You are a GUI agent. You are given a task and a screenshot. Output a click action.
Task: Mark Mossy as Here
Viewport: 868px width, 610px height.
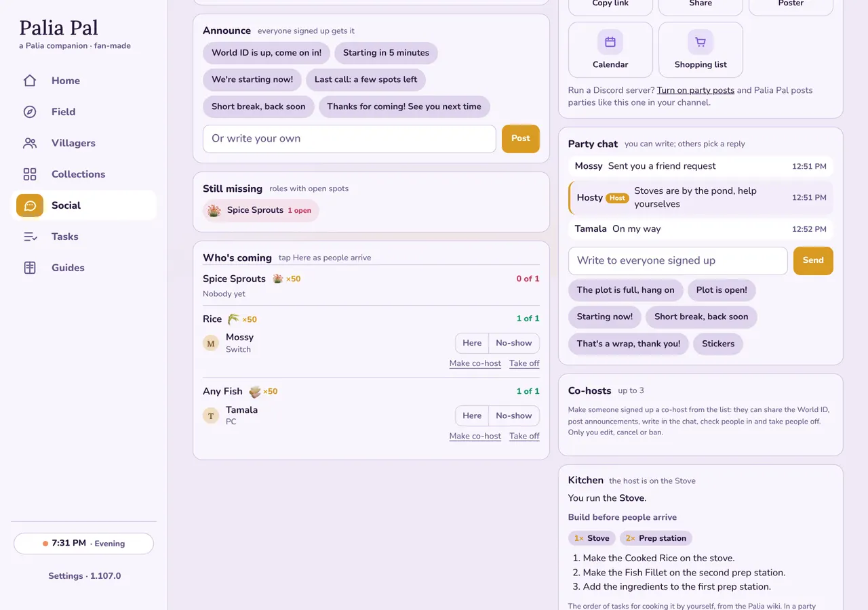(x=472, y=343)
